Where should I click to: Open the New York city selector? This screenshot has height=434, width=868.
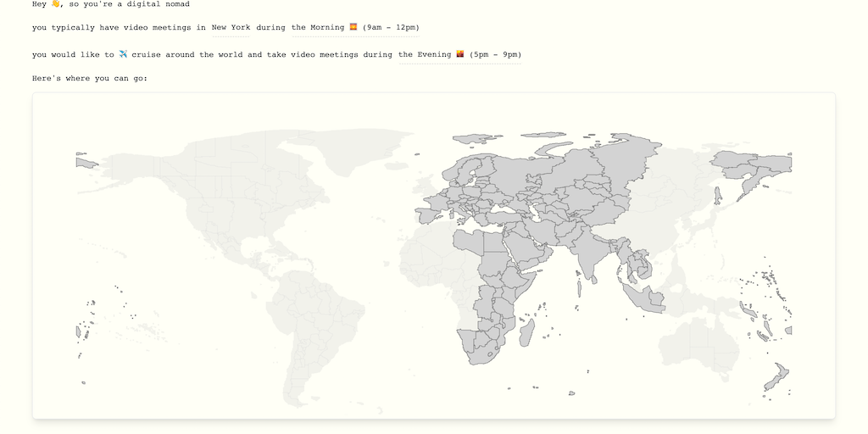[231, 28]
